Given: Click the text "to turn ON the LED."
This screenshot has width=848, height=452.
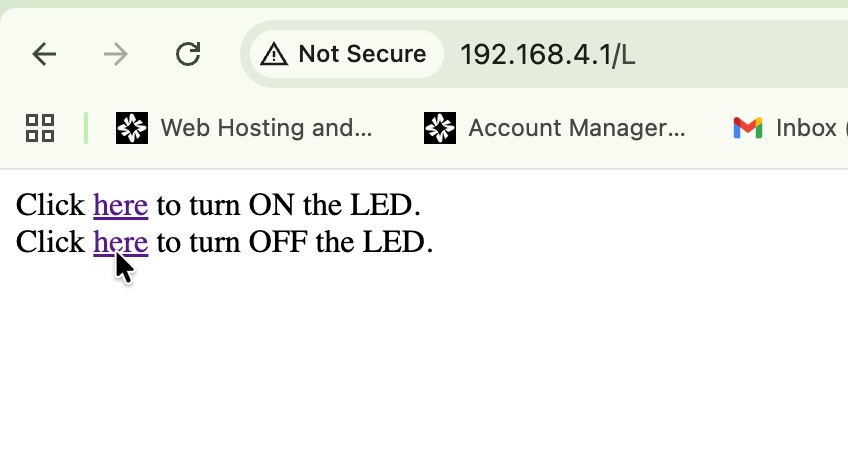Looking at the screenshot, I should [x=289, y=206].
